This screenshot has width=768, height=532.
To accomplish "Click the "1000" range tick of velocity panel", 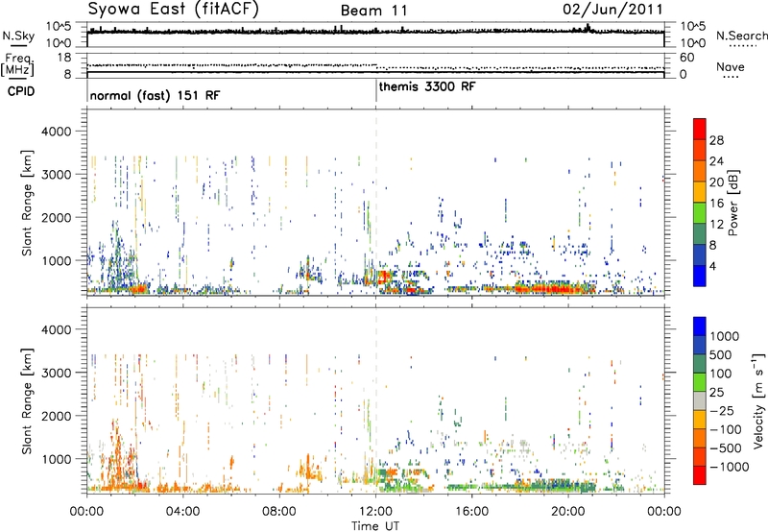I will [x=57, y=459].
